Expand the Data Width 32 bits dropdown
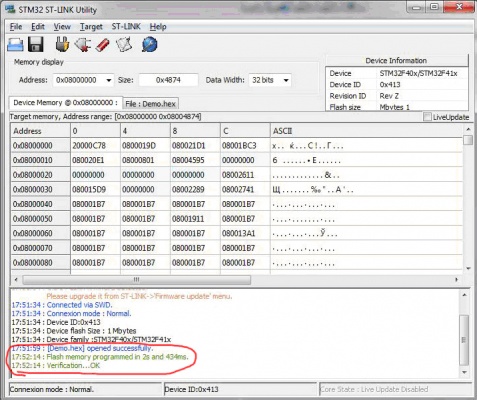This screenshot has height=400, width=477. (x=286, y=80)
